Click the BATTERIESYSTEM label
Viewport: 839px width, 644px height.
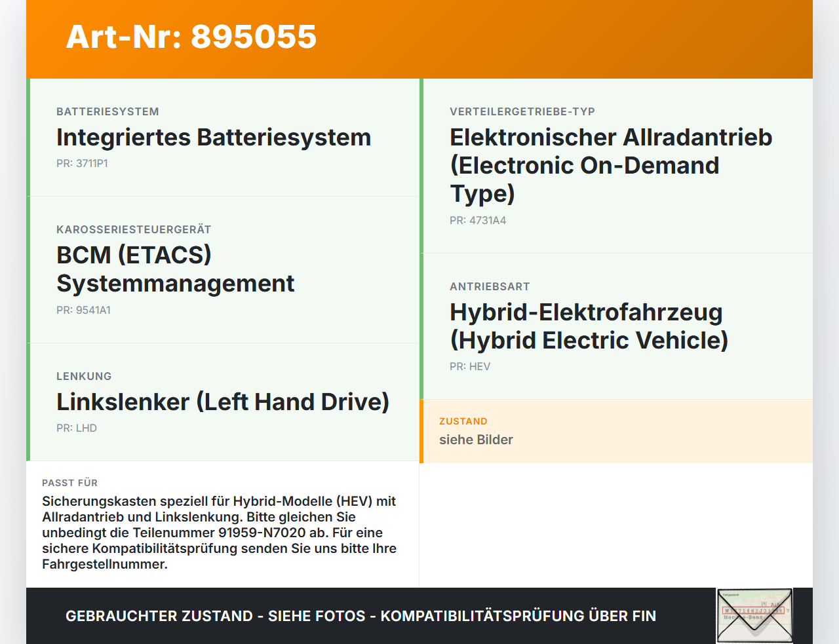(107, 111)
